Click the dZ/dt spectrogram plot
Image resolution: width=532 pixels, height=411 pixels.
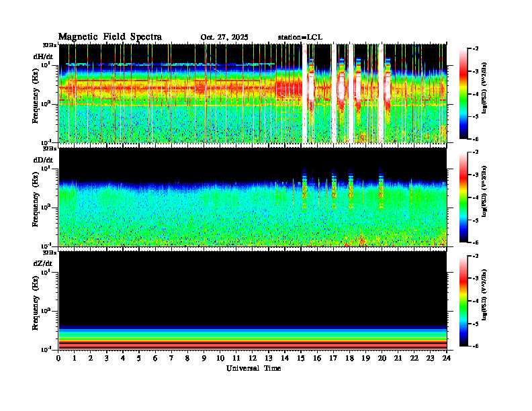pyautogui.click(x=253, y=300)
